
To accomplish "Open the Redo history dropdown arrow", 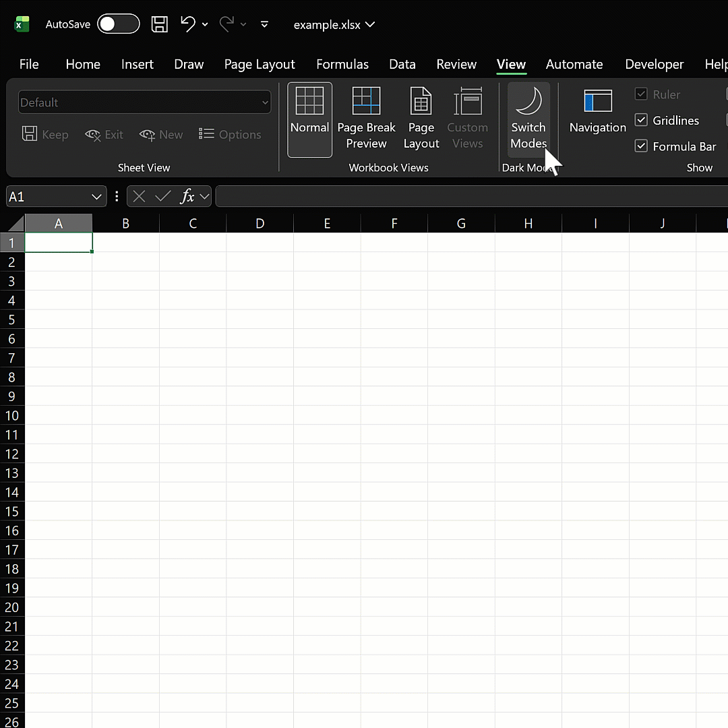I will (243, 24).
